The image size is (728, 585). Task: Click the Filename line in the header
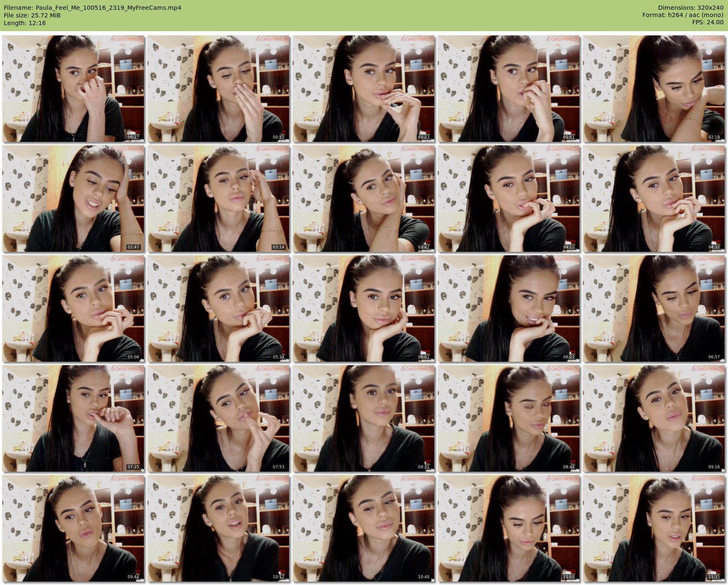click(92, 8)
